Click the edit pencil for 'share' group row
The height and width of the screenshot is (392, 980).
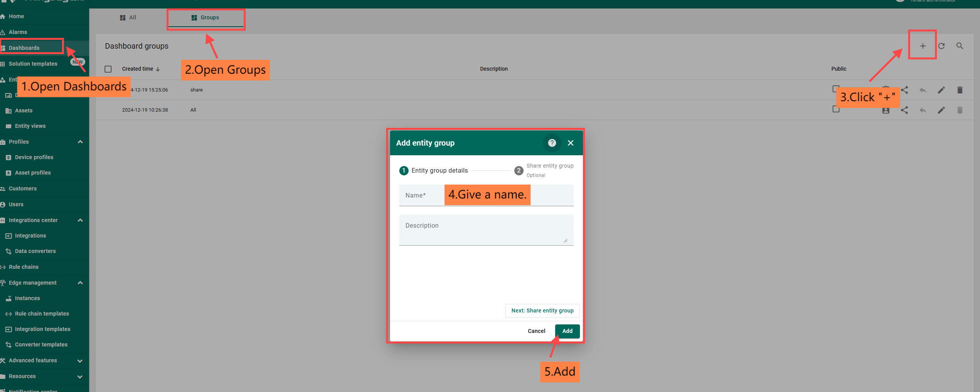click(941, 90)
